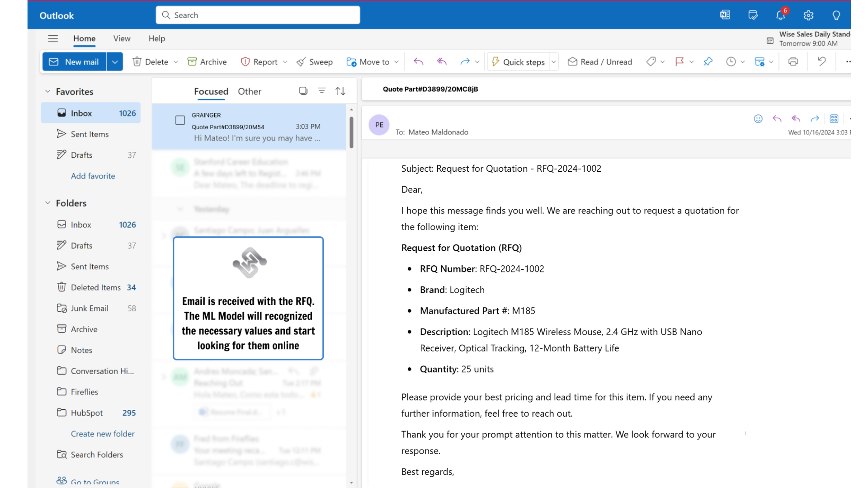
Task: Switch to the View ribbon tab
Action: (x=122, y=39)
